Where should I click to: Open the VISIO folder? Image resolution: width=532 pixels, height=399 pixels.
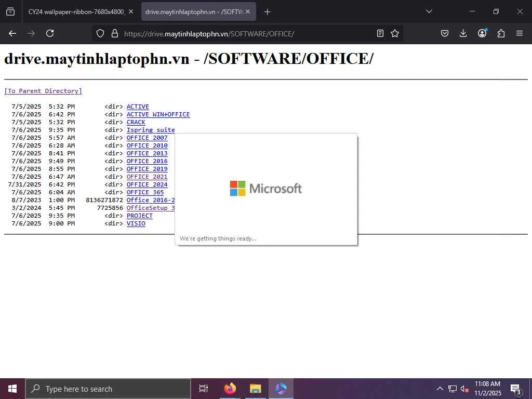point(136,223)
